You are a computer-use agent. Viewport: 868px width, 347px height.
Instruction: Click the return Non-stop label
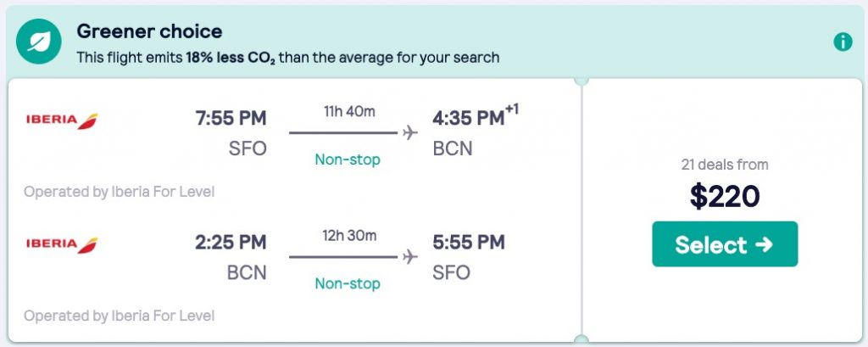point(348,283)
